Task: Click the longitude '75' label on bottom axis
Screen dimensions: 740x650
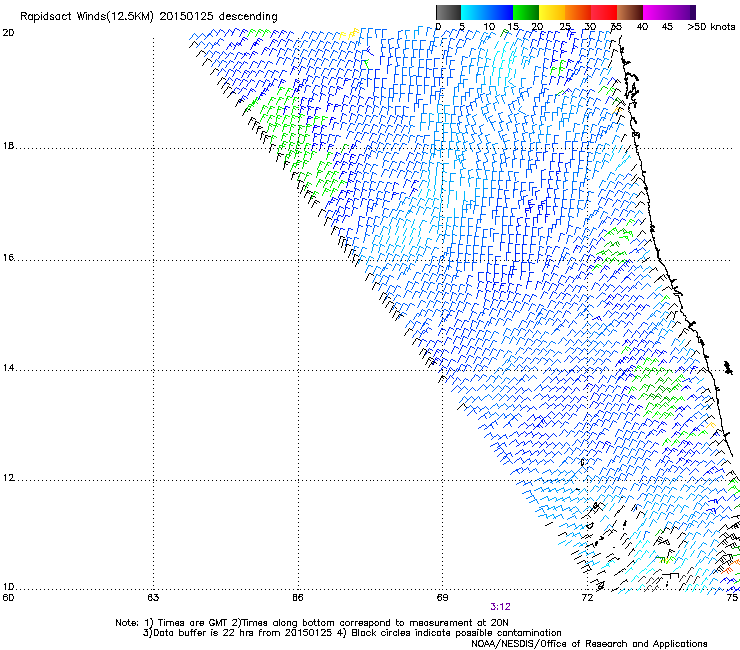Action: coord(732,598)
